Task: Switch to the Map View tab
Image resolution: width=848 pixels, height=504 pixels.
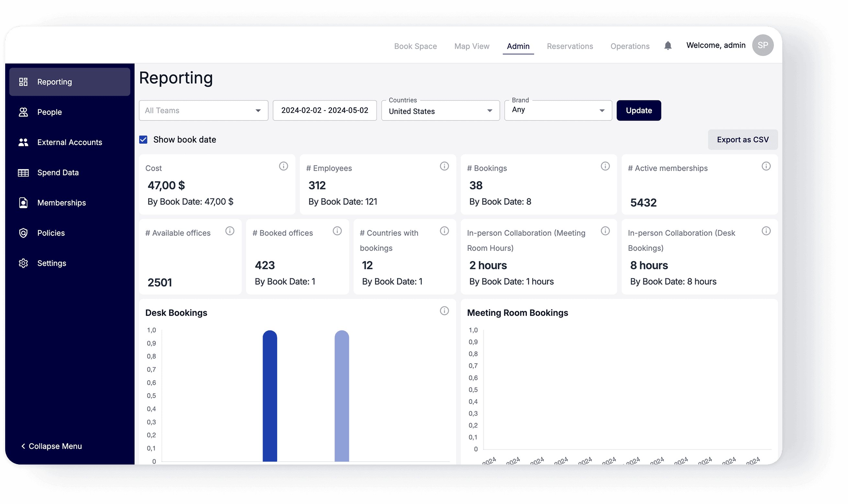Action: pyautogui.click(x=471, y=46)
